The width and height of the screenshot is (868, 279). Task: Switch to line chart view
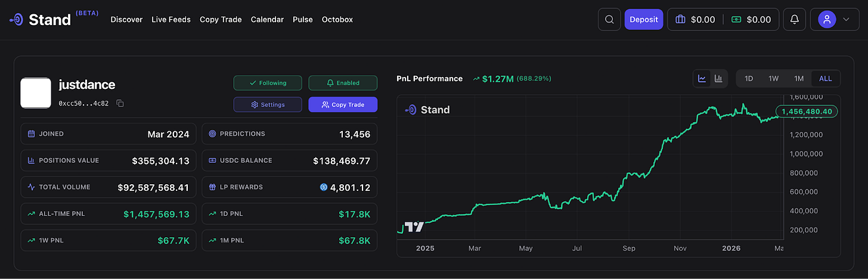pyautogui.click(x=702, y=79)
